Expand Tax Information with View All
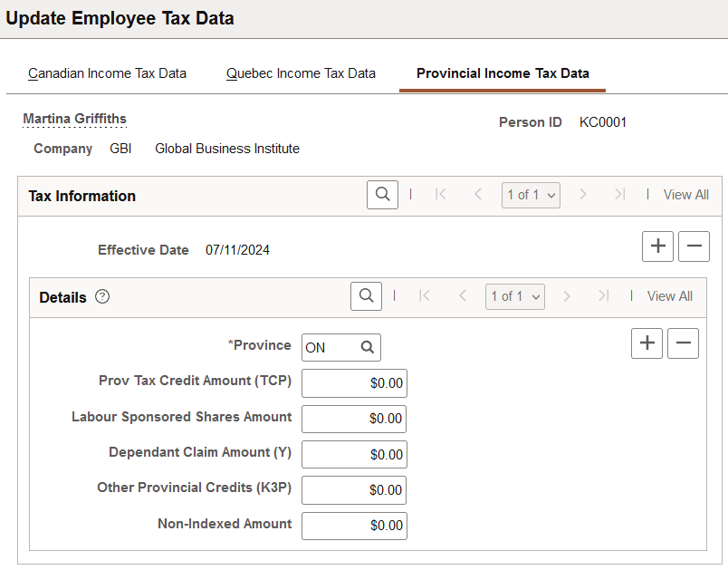 [685, 194]
